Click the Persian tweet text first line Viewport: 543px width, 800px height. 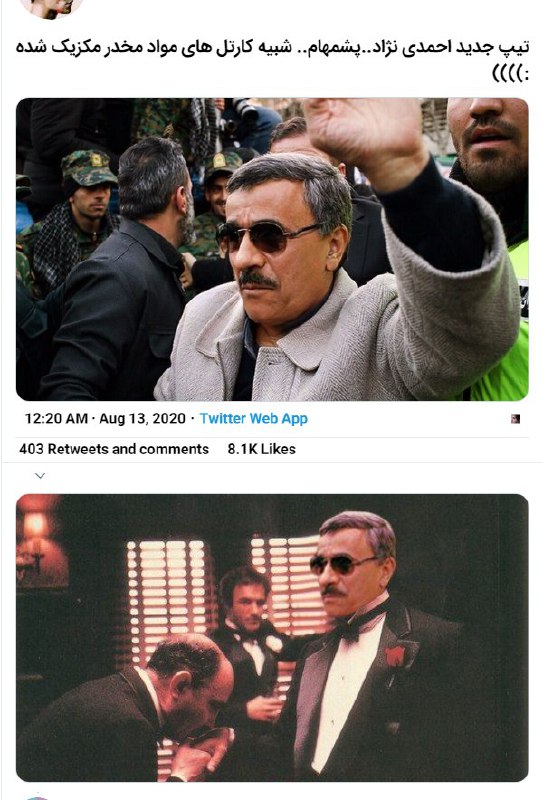point(272,47)
